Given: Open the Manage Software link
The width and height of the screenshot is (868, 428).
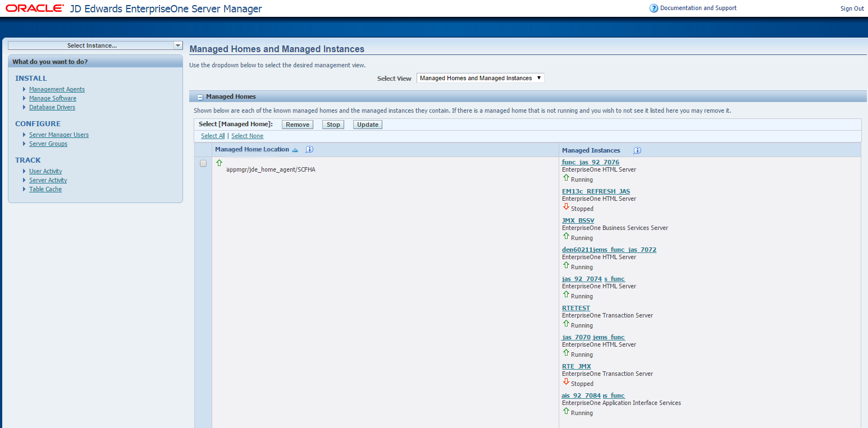Looking at the screenshot, I should click(53, 98).
